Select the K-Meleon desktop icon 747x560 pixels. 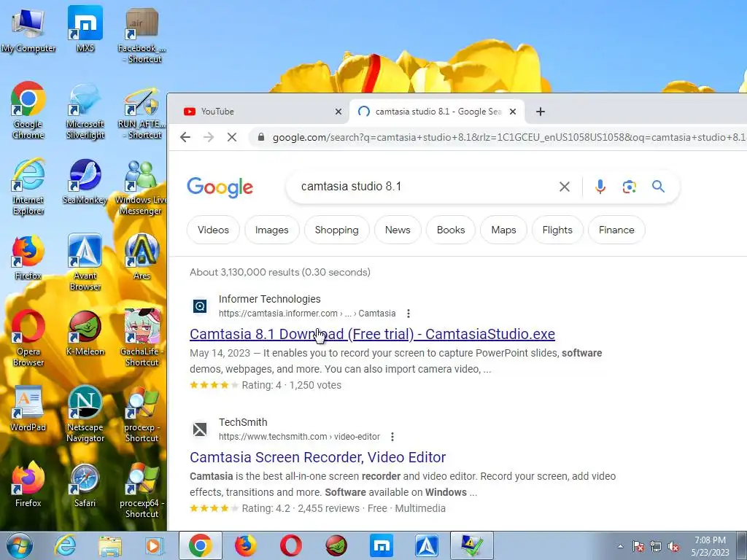85,332
